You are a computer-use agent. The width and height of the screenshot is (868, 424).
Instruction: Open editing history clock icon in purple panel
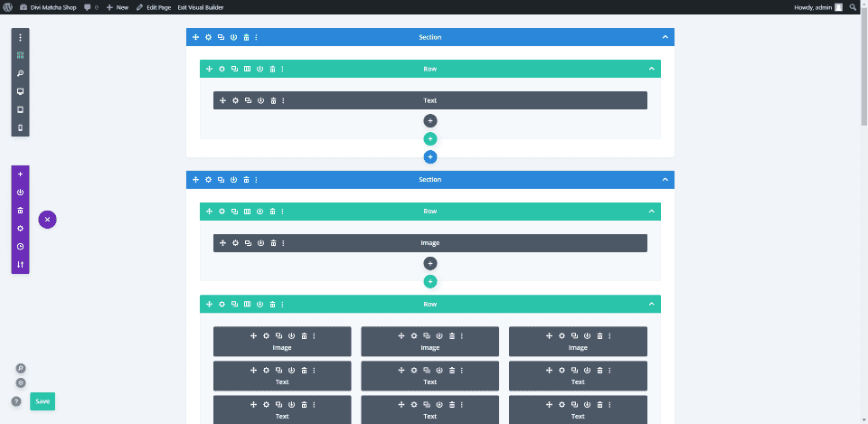click(x=21, y=246)
